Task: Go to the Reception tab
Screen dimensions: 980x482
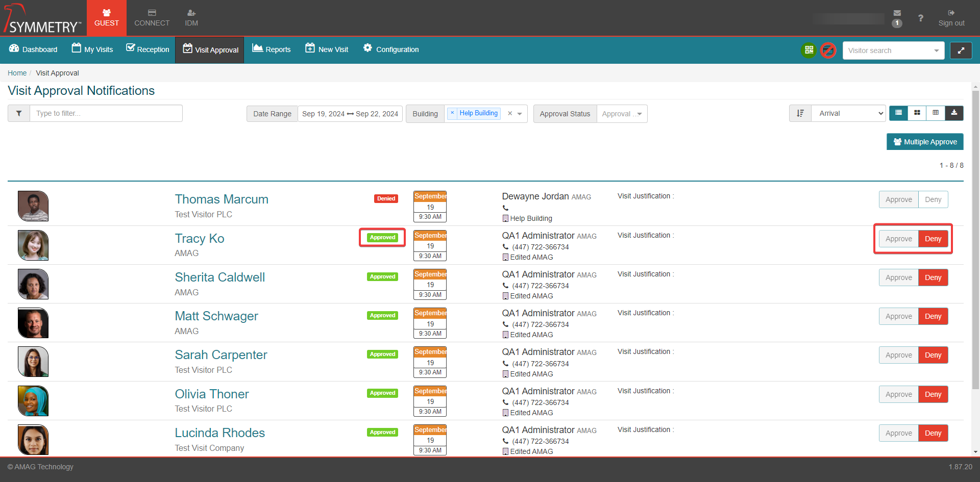Action: 148,49
